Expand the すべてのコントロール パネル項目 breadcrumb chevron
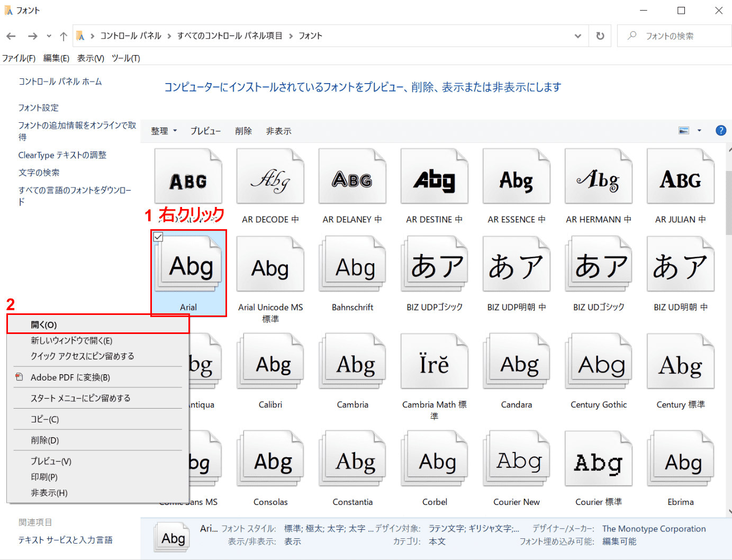 coord(291,36)
